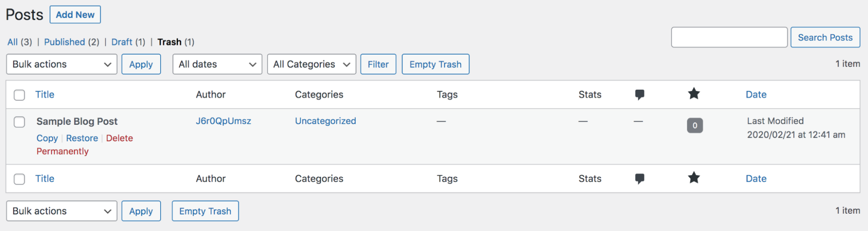
Task: Click the Add New post button
Action: pyautogui.click(x=75, y=15)
